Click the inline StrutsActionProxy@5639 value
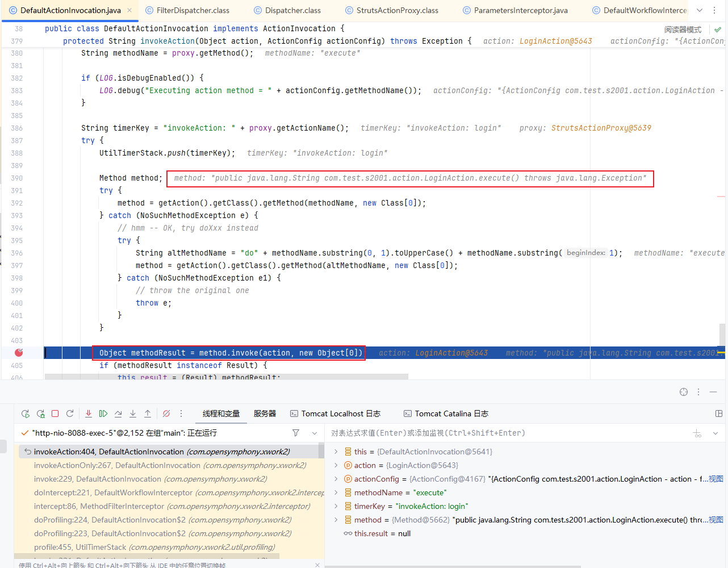728x568 pixels. coord(601,128)
